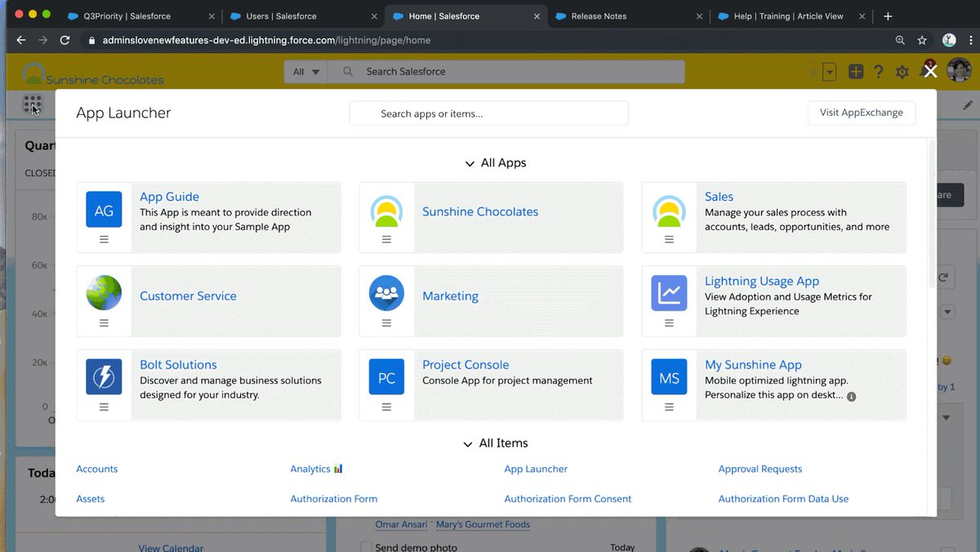Collapse the All Items section
The width and height of the screenshot is (980, 552).
468,444
